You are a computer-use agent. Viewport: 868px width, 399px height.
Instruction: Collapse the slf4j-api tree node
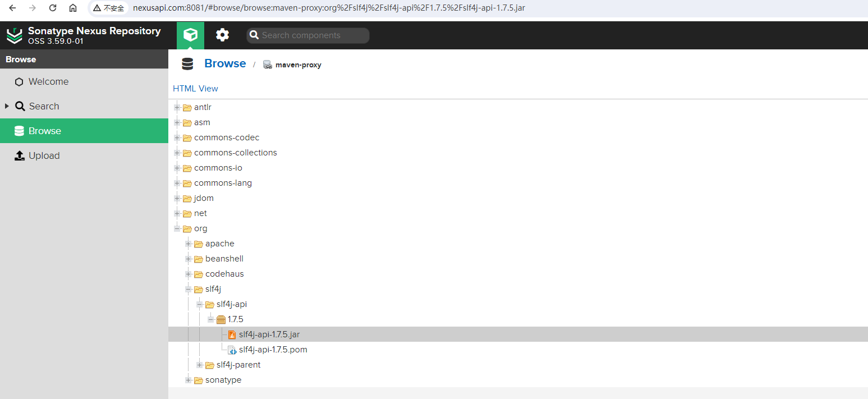pos(200,304)
